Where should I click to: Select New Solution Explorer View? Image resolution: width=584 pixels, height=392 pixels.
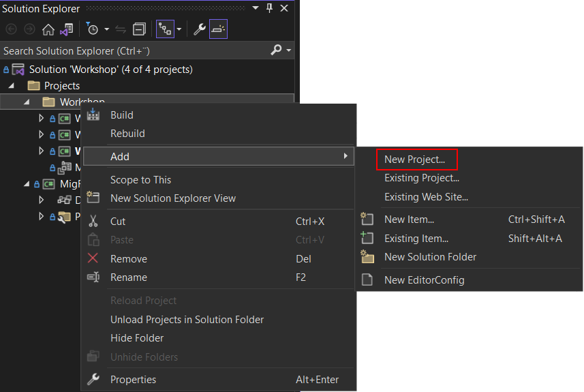coord(218,198)
